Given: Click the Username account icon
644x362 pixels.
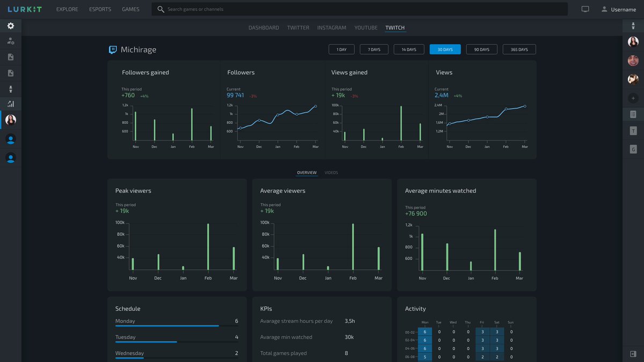Looking at the screenshot, I should (604, 9).
